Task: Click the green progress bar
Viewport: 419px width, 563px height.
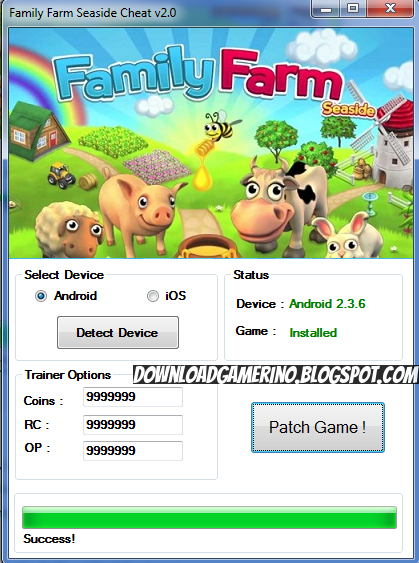Action: click(209, 517)
